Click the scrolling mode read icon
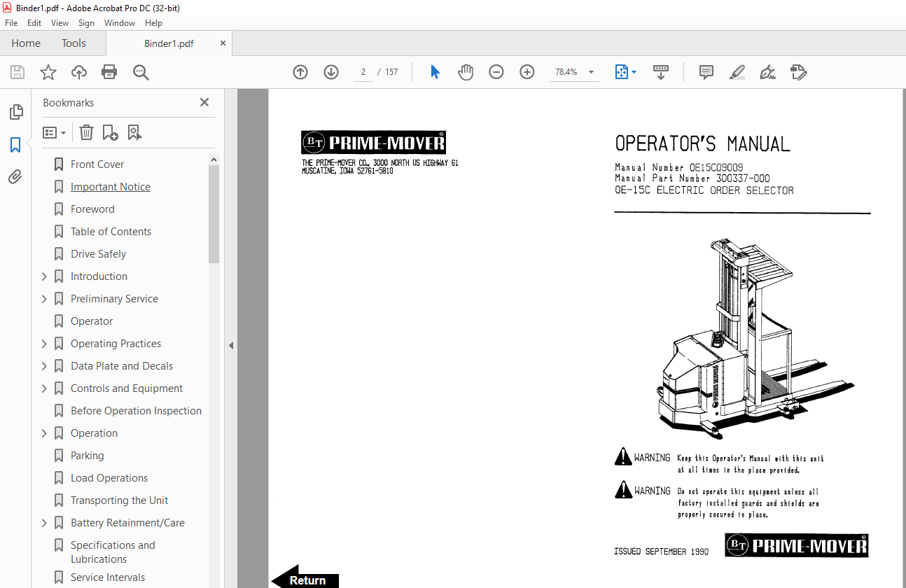This screenshot has height=588, width=906. pos(661,72)
